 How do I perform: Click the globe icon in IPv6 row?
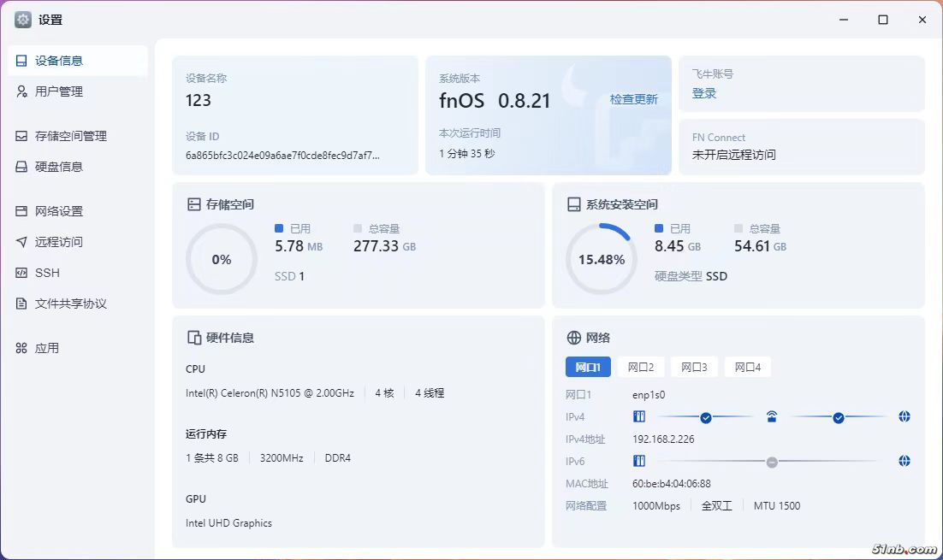point(904,462)
